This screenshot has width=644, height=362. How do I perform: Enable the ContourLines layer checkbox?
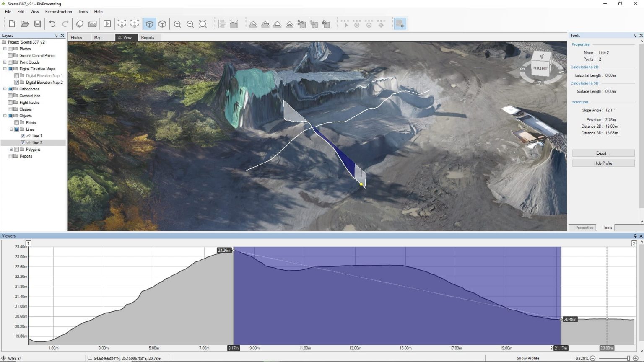tap(10, 96)
